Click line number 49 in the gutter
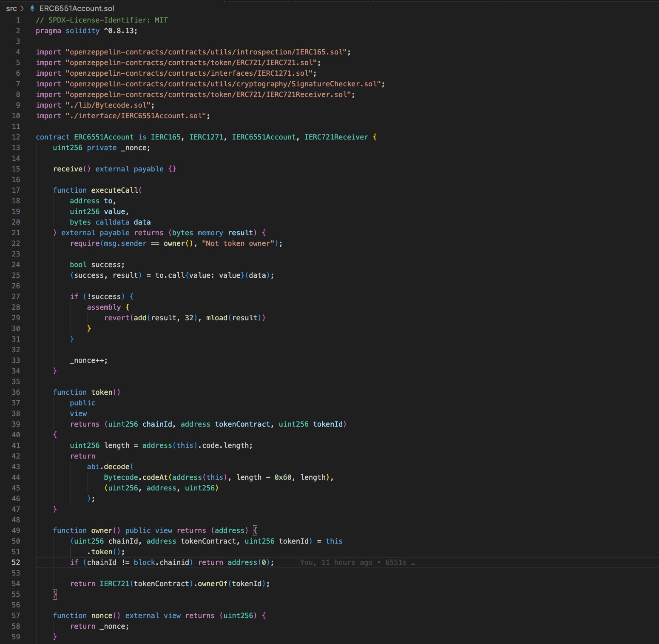The image size is (659, 644). point(16,530)
